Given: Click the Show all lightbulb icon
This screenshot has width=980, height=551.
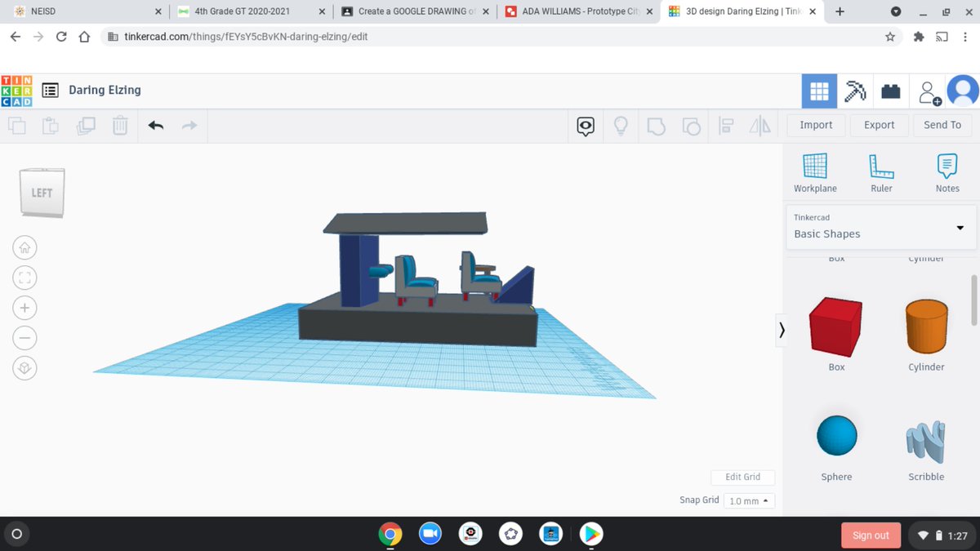Looking at the screenshot, I should click(x=621, y=126).
